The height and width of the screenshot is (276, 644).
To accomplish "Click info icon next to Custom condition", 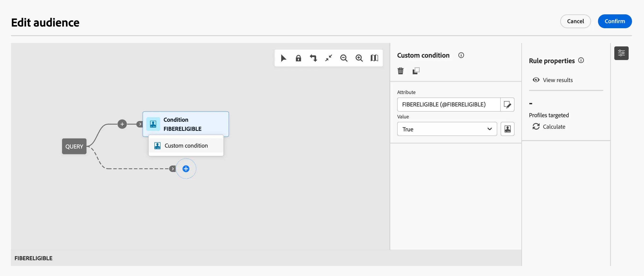I will coord(461,55).
